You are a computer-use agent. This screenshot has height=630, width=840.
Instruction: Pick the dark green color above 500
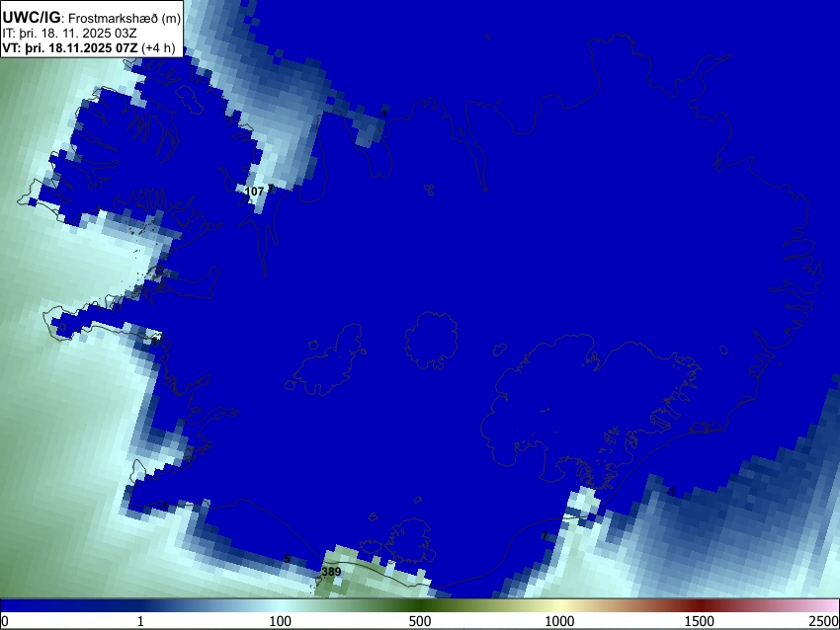pyautogui.click(x=420, y=605)
